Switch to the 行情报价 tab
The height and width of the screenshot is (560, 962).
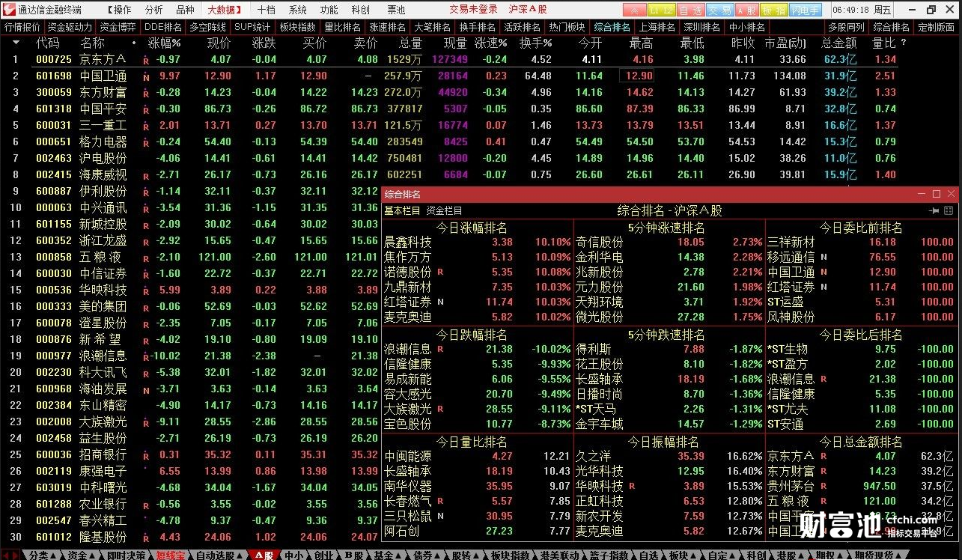pyautogui.click(x=22, y=27)
